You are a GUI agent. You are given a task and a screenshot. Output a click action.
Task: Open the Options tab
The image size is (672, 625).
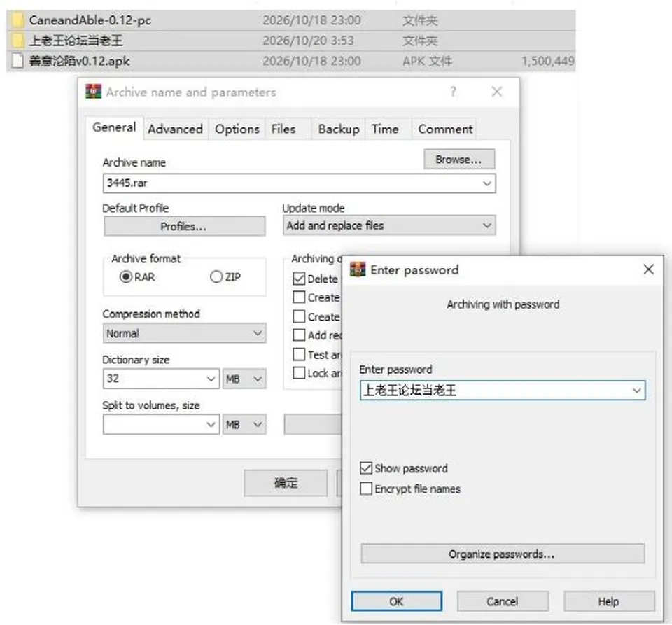pyautogui.click(x=237, y=129)
